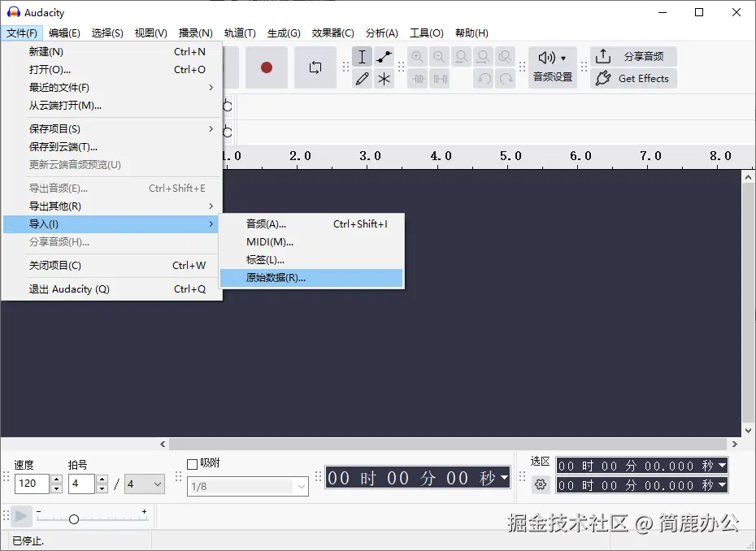Open the 编辑(E) menu
Viewport: 756px width, 551px height.
tap(64, 33)
